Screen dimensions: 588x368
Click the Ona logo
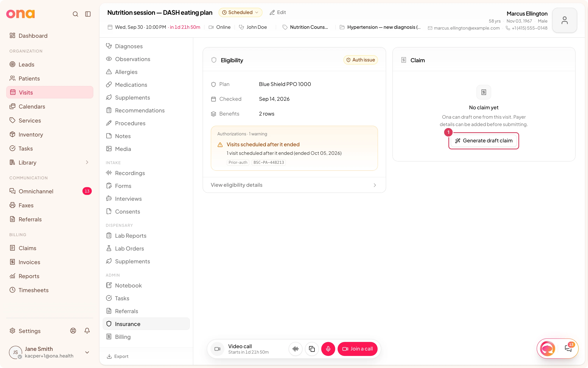pyautogui.click(x=20, y=14)
